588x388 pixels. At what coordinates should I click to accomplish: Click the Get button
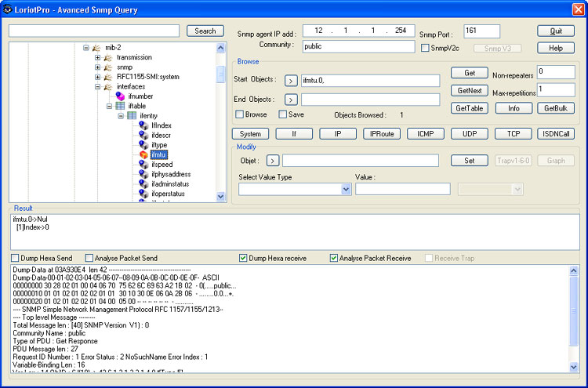click(x=470, y=73)
